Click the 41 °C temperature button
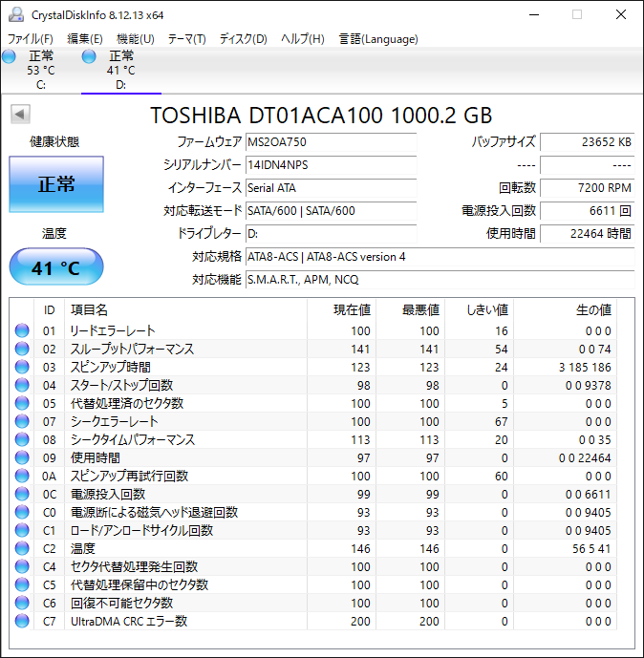 click(x=56, y=267)
